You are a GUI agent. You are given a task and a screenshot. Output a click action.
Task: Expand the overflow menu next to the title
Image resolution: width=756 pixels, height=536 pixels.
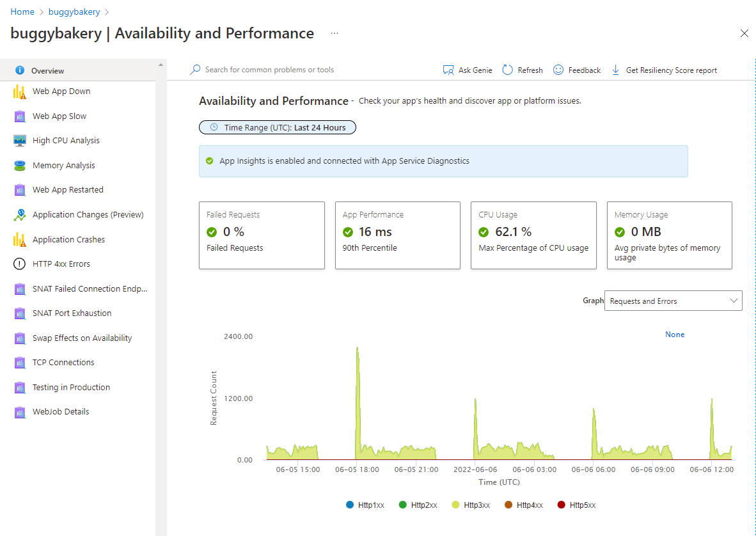click(x=334, y=33)
